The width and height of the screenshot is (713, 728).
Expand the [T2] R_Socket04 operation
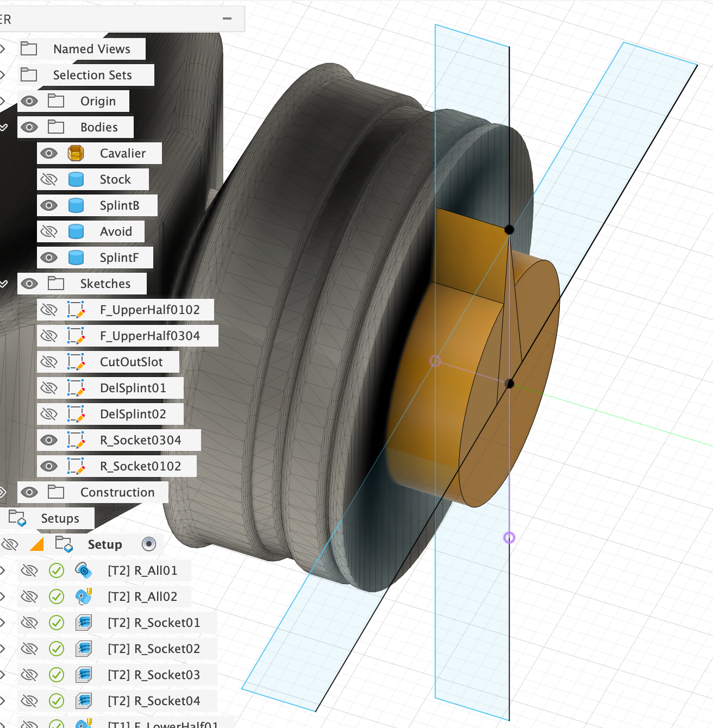[3, 701]
